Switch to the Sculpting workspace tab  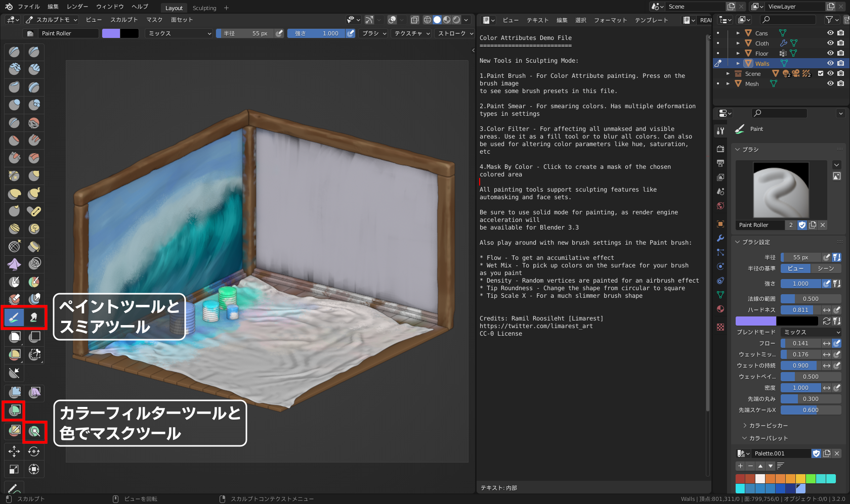click(x=204, y=8)
